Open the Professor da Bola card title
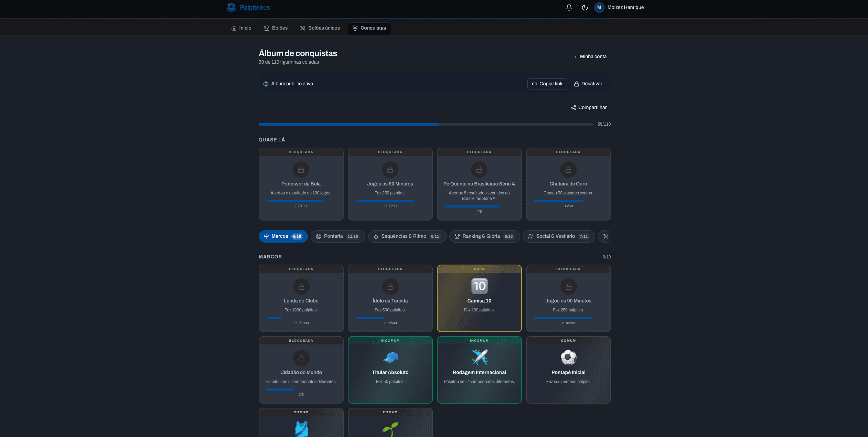Viewport: 868px width, 437px height. tap(301, 184)
